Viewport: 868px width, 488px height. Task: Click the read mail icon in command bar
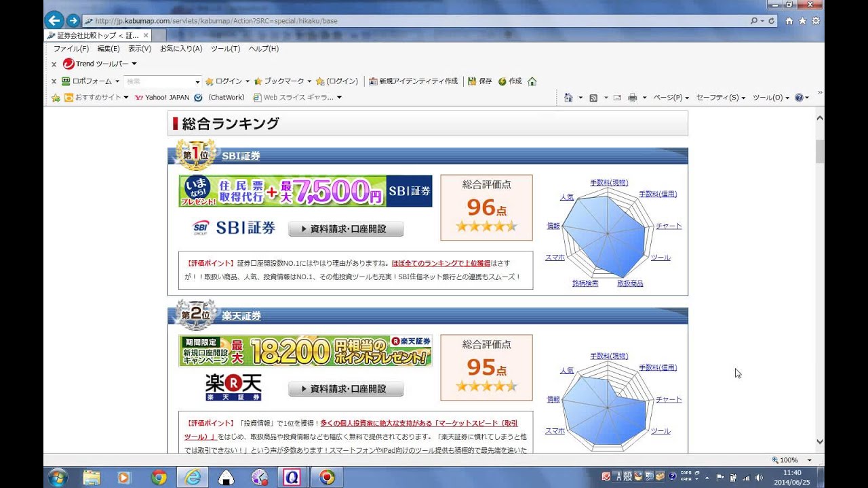pos(617,98)
